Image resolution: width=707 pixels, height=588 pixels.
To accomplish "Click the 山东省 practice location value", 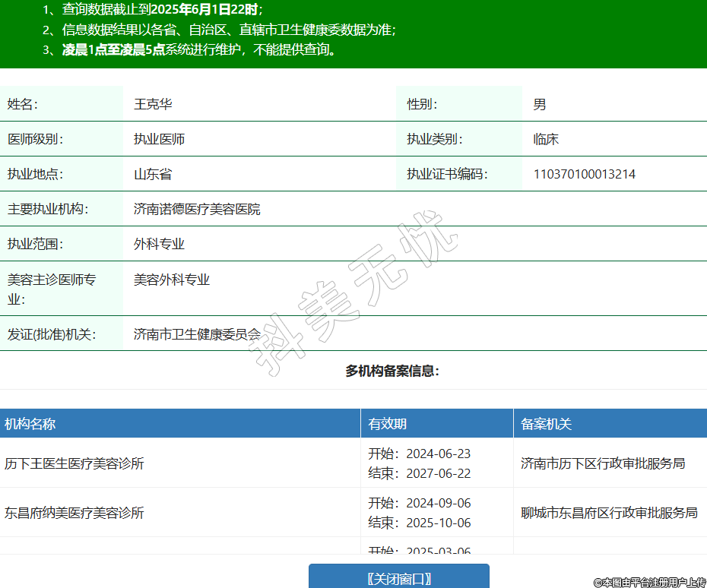I will (x=153, y=174).
